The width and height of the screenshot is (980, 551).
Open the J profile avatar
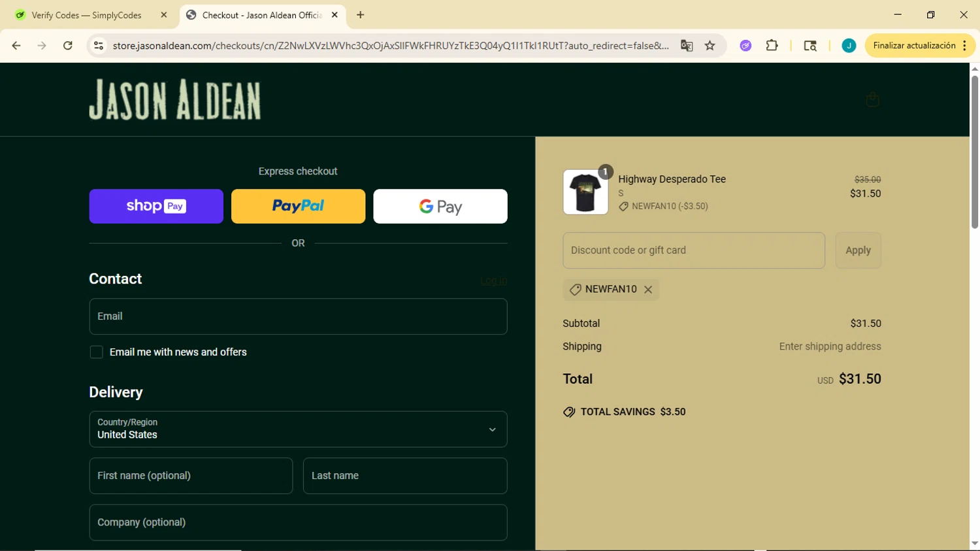pyautogui.click(x=849, y=46)
